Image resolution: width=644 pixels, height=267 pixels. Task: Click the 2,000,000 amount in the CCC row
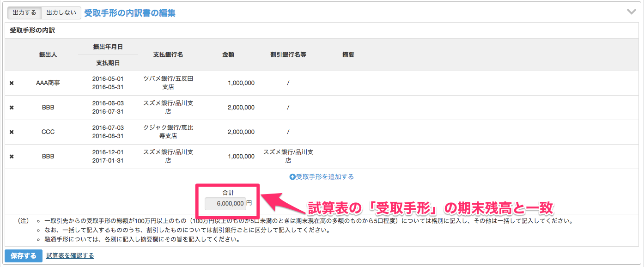coord(241,132)
